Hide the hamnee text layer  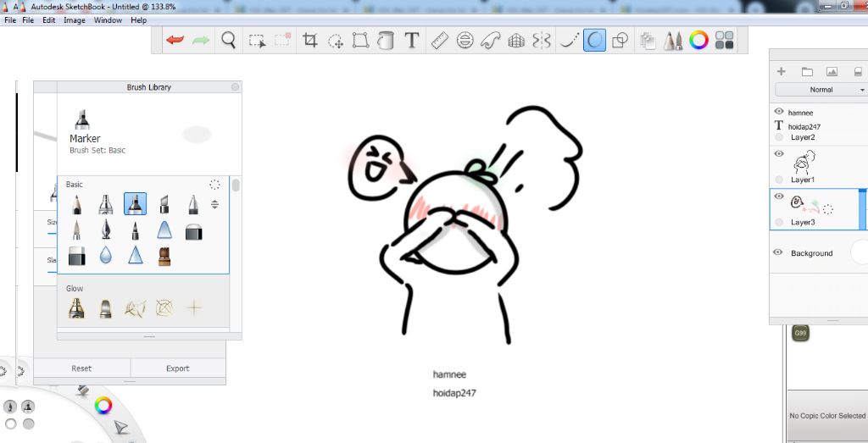(779, 111)
